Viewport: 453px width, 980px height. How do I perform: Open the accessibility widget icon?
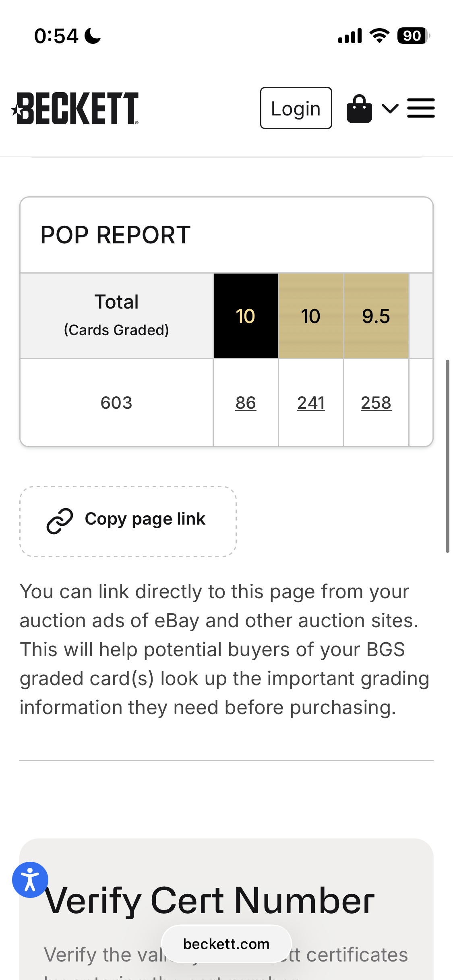tap(30, 880)
